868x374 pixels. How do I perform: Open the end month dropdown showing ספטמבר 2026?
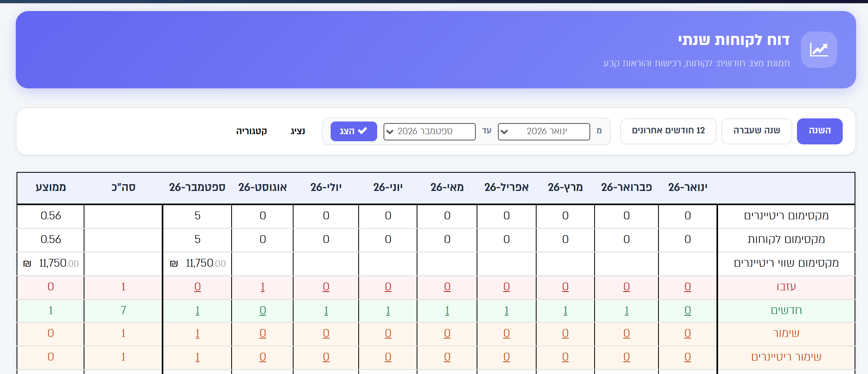[x=429, y=131]
